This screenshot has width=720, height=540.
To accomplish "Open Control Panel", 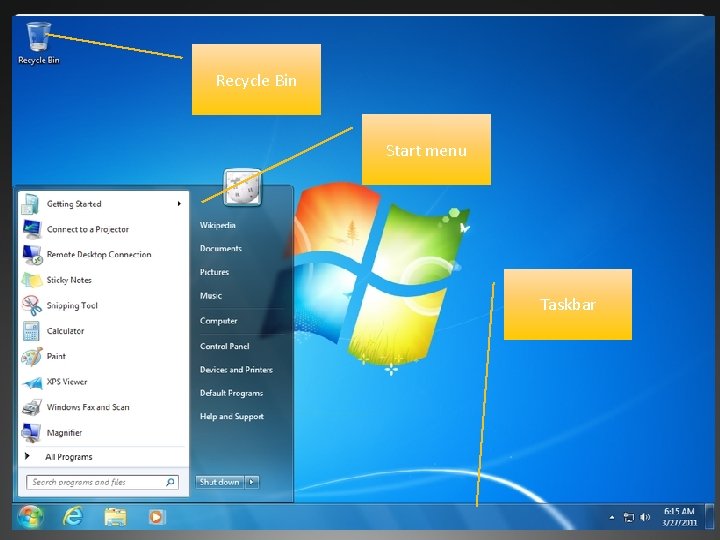I will click(225, 346).
